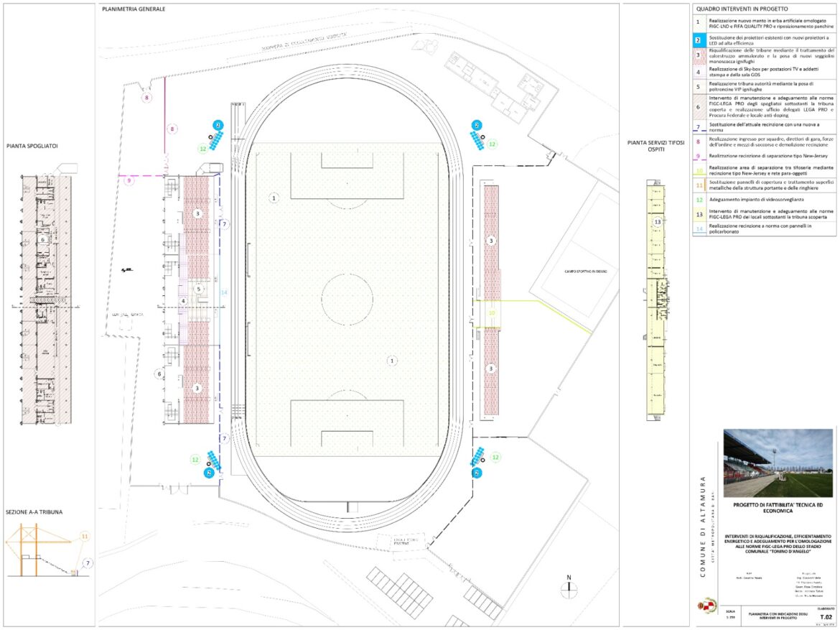Image resolution: width=840 pixels, height=630 pixels.
Task: Click the north arrow compass symbol
Action: tap(569, 586)
